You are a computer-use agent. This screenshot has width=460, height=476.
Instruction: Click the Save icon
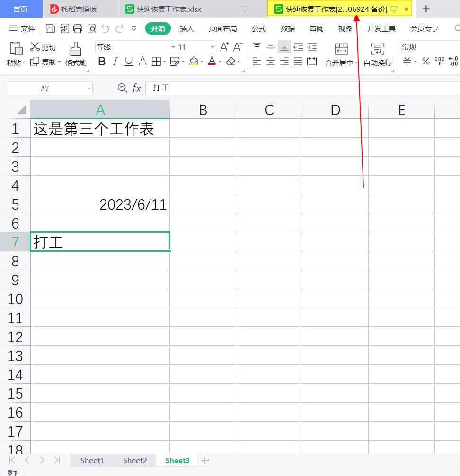point(50,28)
